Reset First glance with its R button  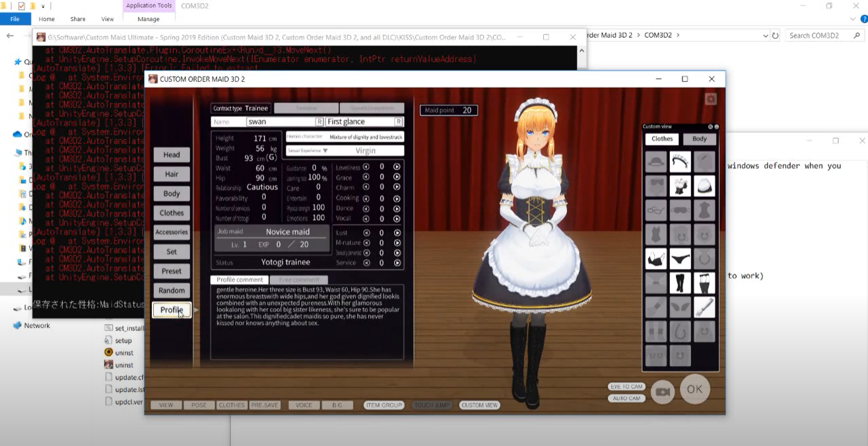[398, 122]
